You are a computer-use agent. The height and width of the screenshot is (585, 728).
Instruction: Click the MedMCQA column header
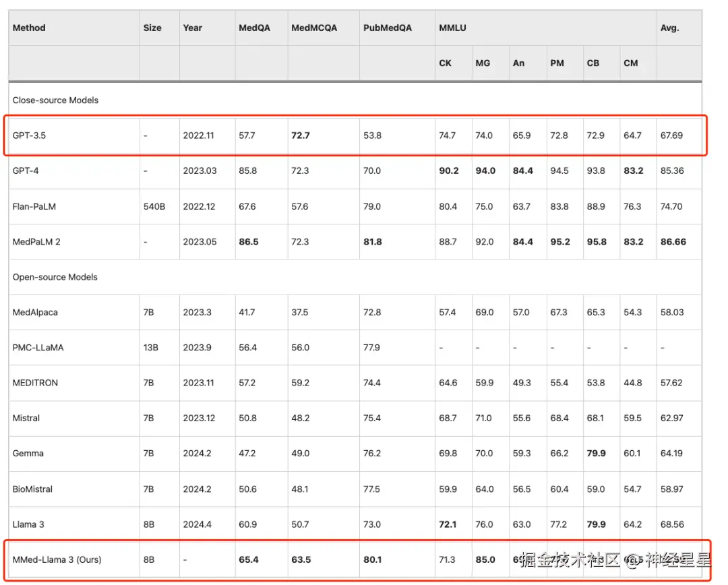(313, 28)
